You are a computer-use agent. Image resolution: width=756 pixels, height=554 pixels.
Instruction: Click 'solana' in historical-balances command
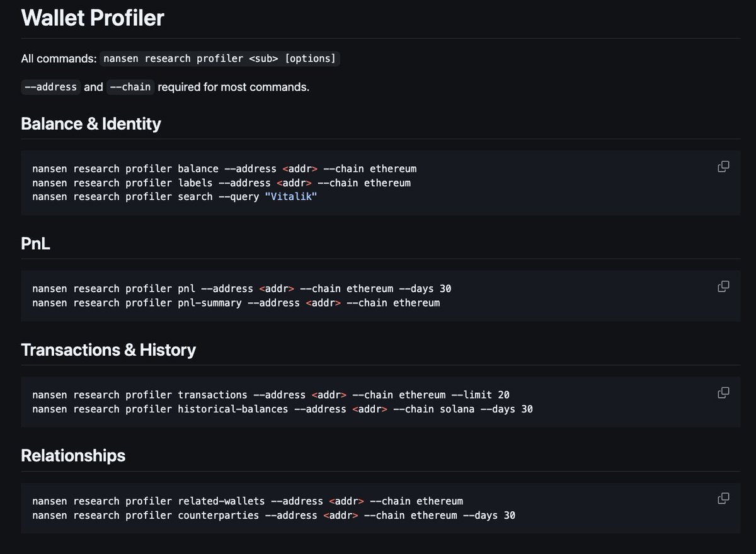click(457, 409)
